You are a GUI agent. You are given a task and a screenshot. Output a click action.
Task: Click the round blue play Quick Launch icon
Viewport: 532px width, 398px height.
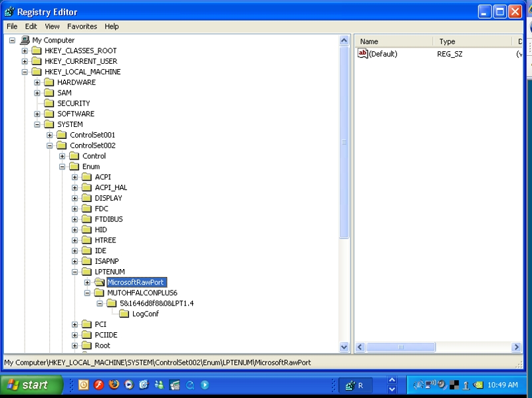[205, 385]
